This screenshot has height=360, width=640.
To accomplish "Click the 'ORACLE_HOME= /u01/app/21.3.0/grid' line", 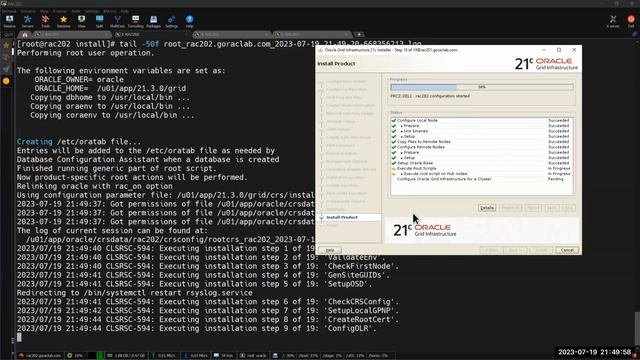I will [110, 89].
